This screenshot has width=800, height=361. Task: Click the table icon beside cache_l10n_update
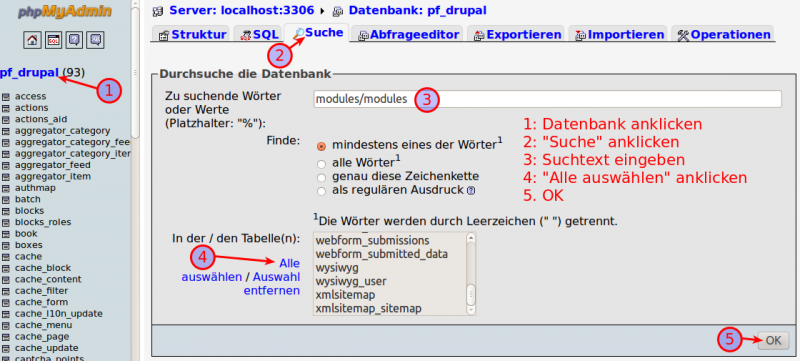coord(6,314)
